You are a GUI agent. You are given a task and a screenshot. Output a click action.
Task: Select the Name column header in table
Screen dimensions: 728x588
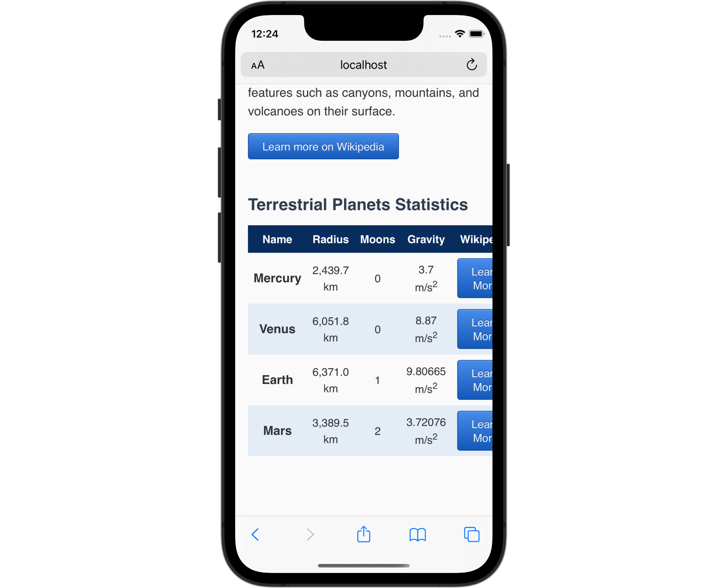point(276,238)
